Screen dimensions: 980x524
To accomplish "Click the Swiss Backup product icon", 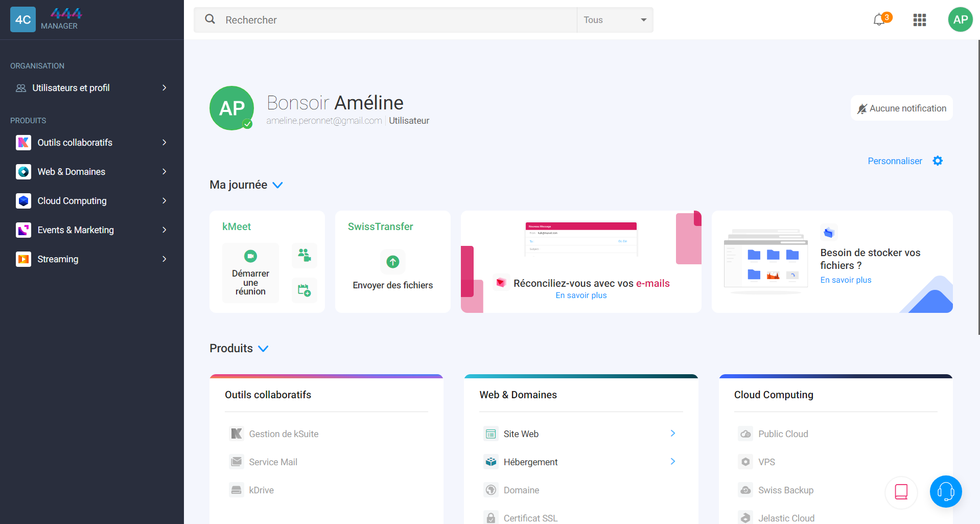I will [x=746, y=490].
